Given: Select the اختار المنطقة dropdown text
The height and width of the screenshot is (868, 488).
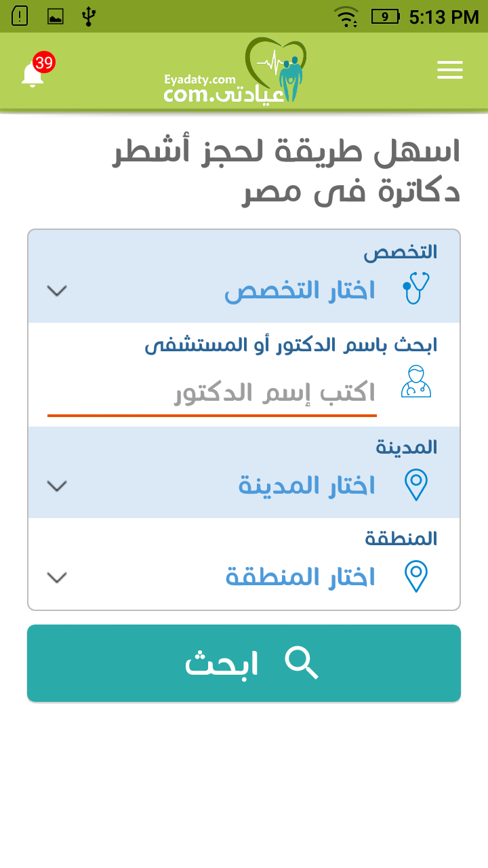Looking at the screenshot, I should 300,577.
